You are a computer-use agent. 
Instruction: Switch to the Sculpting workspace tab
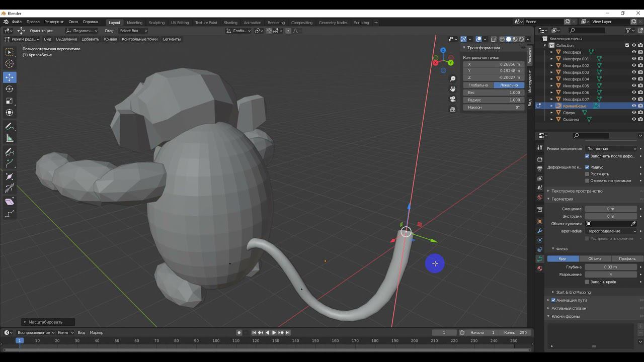(x=156, y=23)
